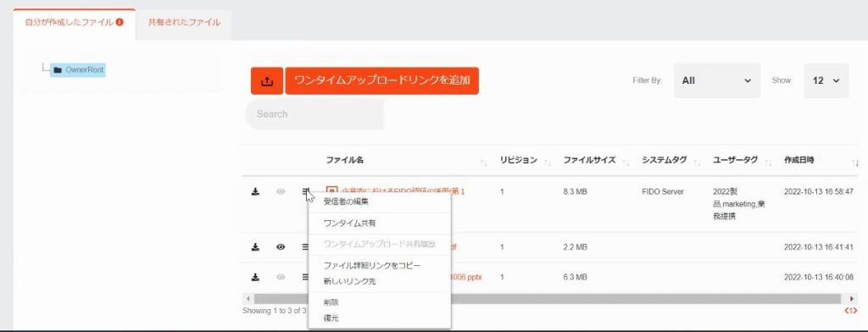
Task: Choose 新しいリンク先 from the context menu
Action: point(349,281)
